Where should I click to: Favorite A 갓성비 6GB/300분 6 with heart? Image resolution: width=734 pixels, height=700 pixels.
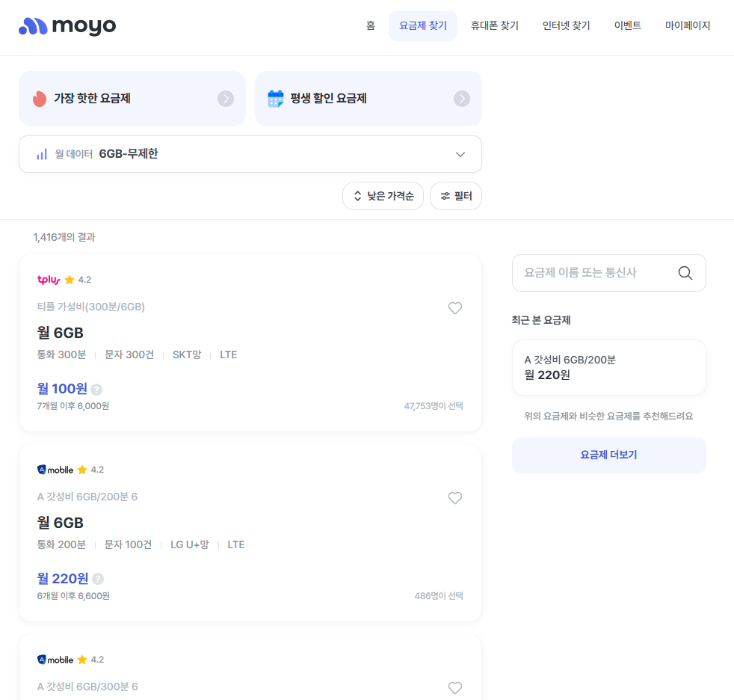[455, 688]
